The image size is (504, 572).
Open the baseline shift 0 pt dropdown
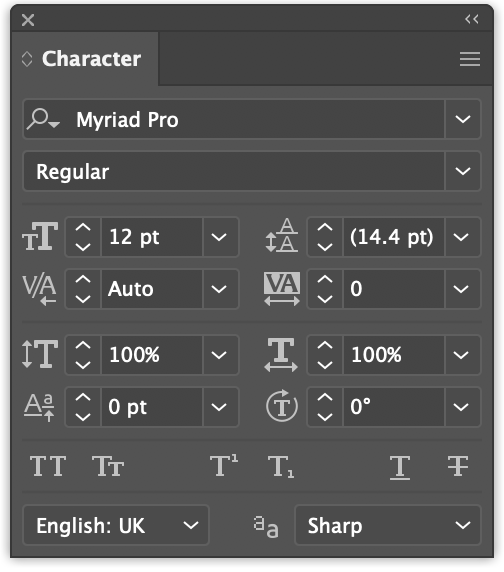click(x=219, y=407)
